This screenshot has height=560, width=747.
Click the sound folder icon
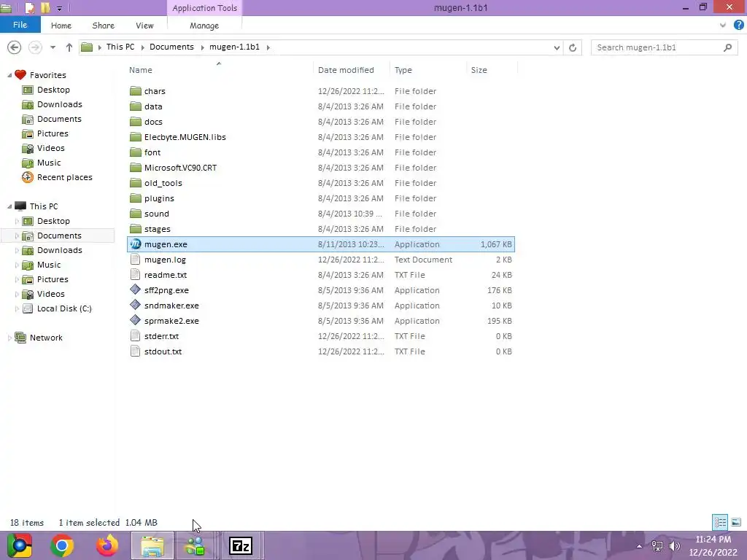136,214
